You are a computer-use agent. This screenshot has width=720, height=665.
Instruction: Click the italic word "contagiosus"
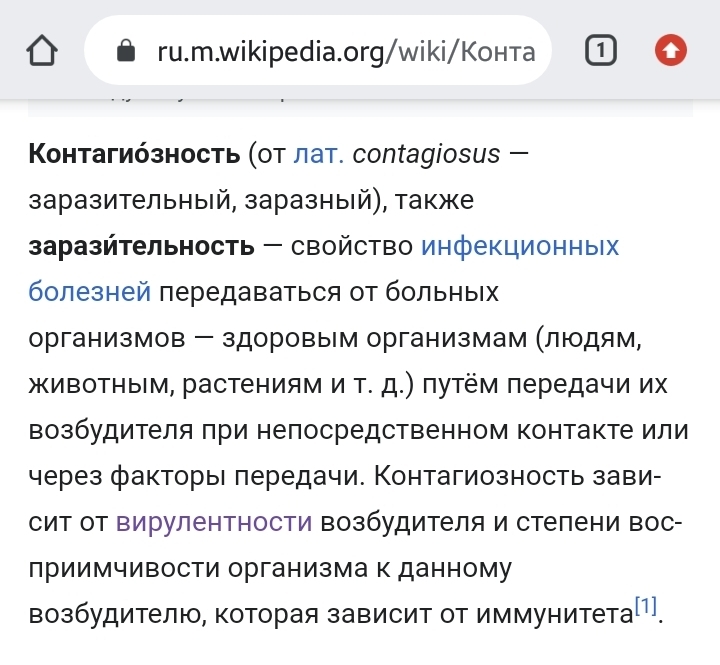pyautogui.click(x=426, y=155)
